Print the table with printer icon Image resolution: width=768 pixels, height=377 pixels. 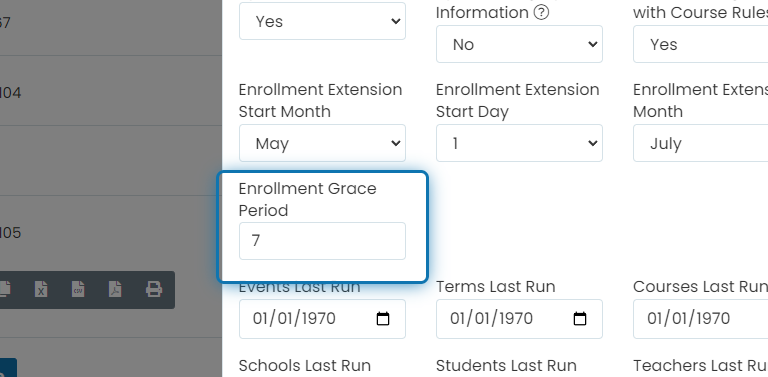154,289
